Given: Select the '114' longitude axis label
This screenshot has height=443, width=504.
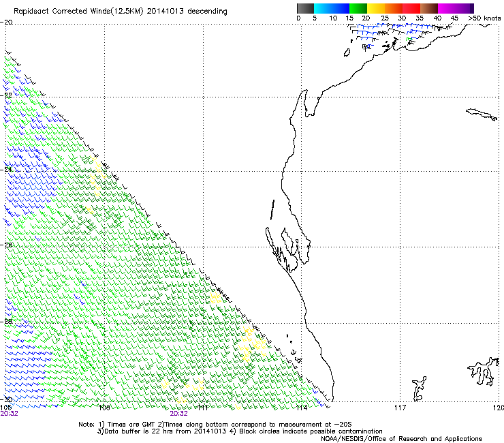Looking at the screenshot, I should pos(301,408).
